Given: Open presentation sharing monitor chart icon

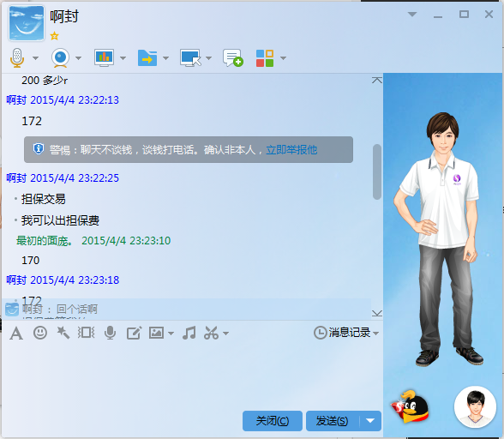Looking at the screenshot, I should 104,58.
